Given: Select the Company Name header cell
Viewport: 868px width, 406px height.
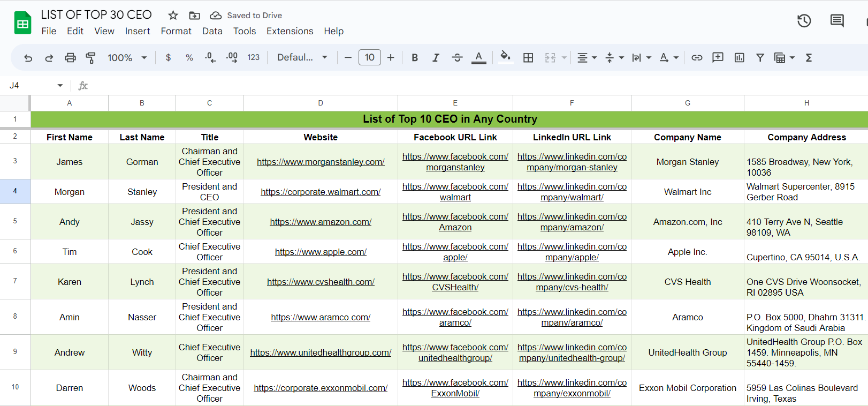Looking at the screenshot, I should [x=688, y=137].
